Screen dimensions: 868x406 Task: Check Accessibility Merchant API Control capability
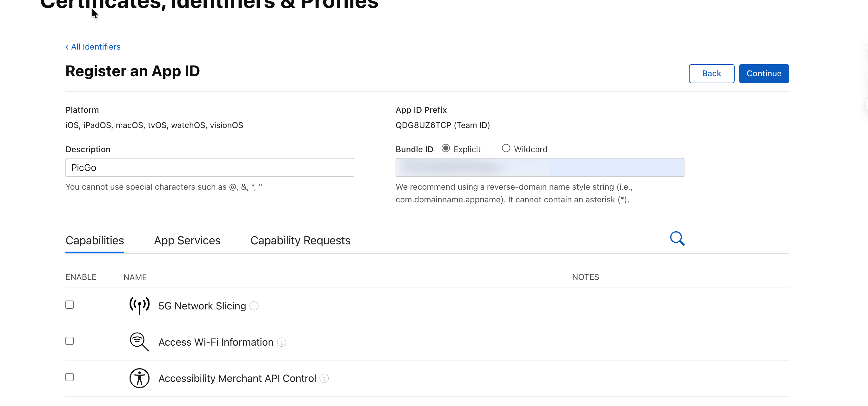70,377
